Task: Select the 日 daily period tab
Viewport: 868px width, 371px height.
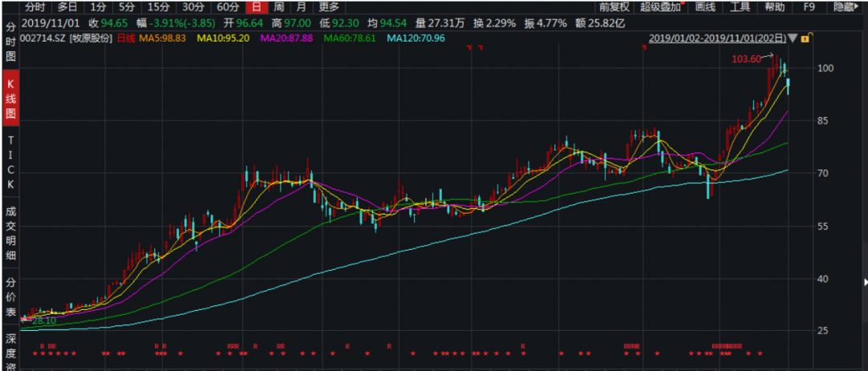Action: point(256,7)
